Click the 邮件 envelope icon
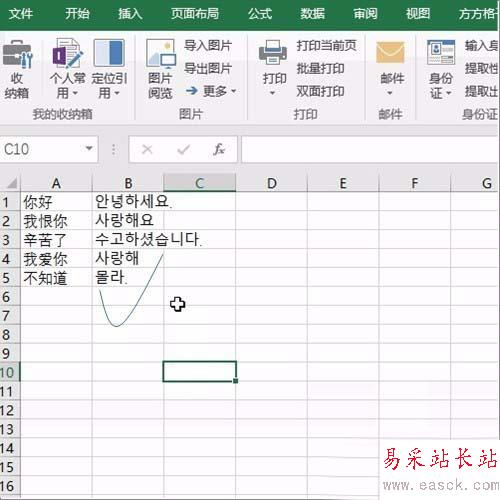Viewport: 500px width, 500px height. pyautogui.click(x=390, y=53)
